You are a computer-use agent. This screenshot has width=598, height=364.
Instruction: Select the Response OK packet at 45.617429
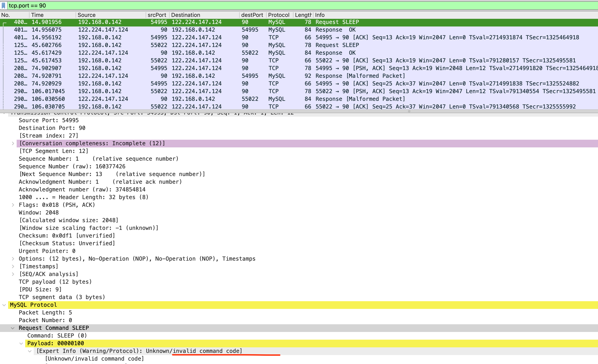pos(299,53)
